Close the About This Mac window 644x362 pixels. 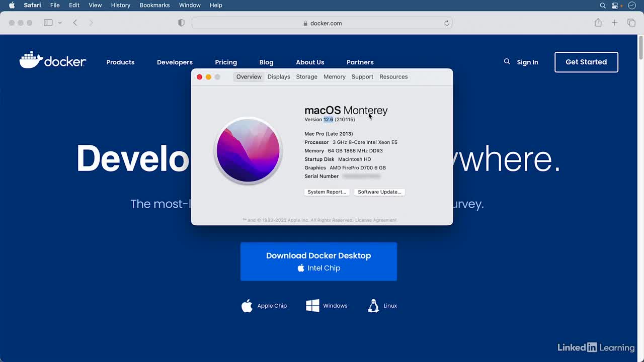(199, 77)
